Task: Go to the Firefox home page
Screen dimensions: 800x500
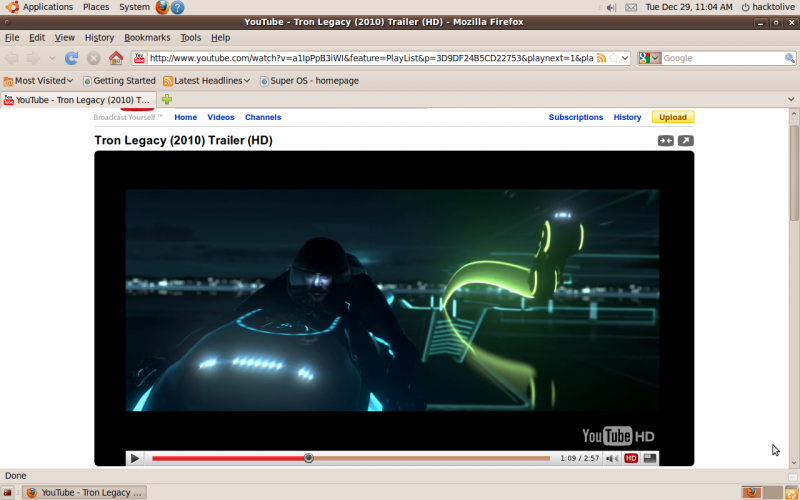Action: 116,58
